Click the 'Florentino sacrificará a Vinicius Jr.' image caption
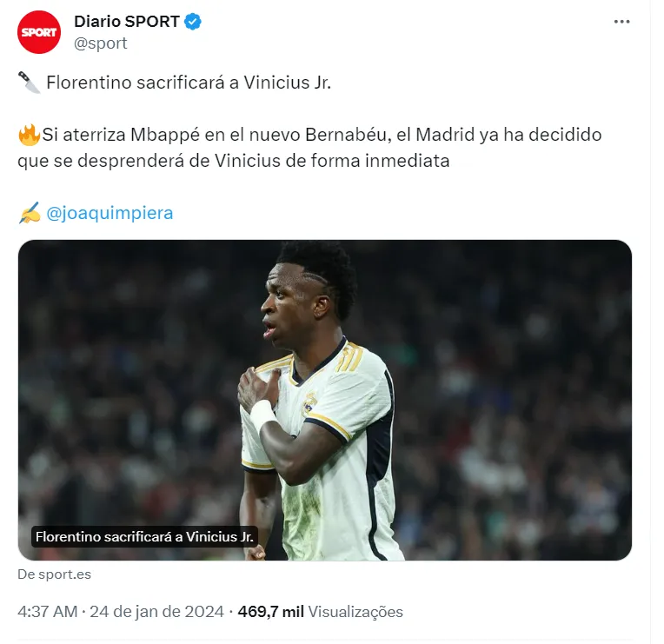The height and width of the screenshot is (644, 664). (144, 537)
